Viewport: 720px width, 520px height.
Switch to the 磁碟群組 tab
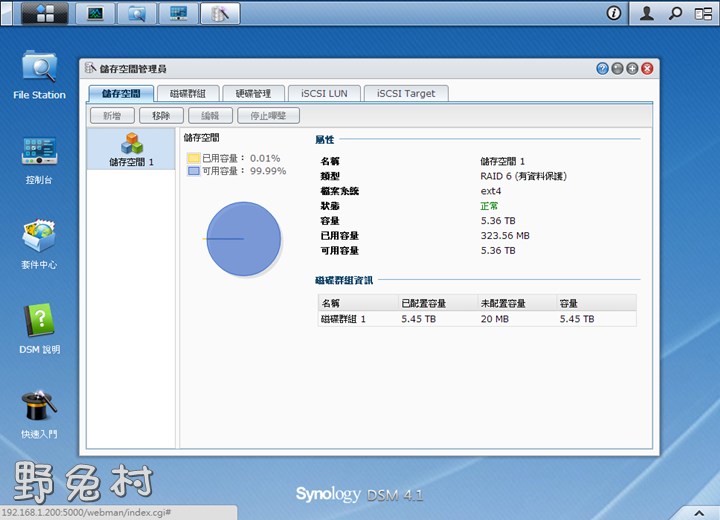point(187,93)
